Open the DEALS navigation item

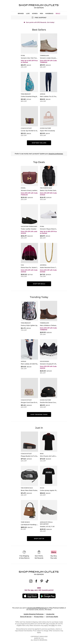coord(58,14)
